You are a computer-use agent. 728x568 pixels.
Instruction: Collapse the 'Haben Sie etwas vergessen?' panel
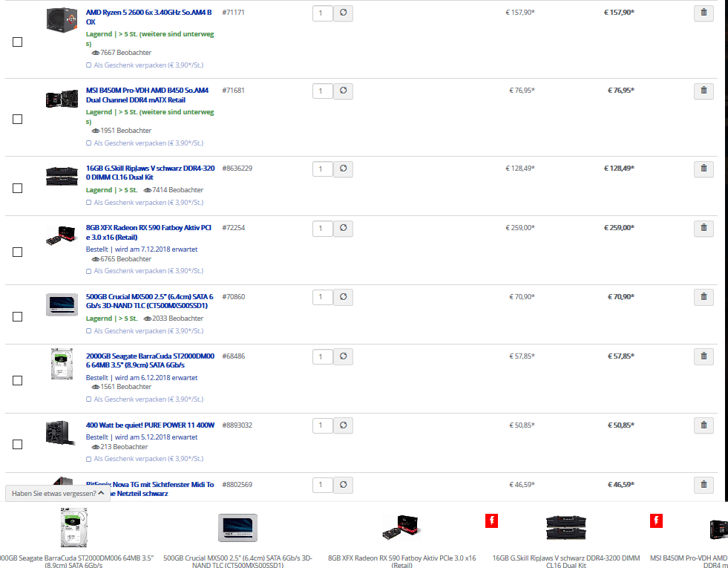click(58, 493)
